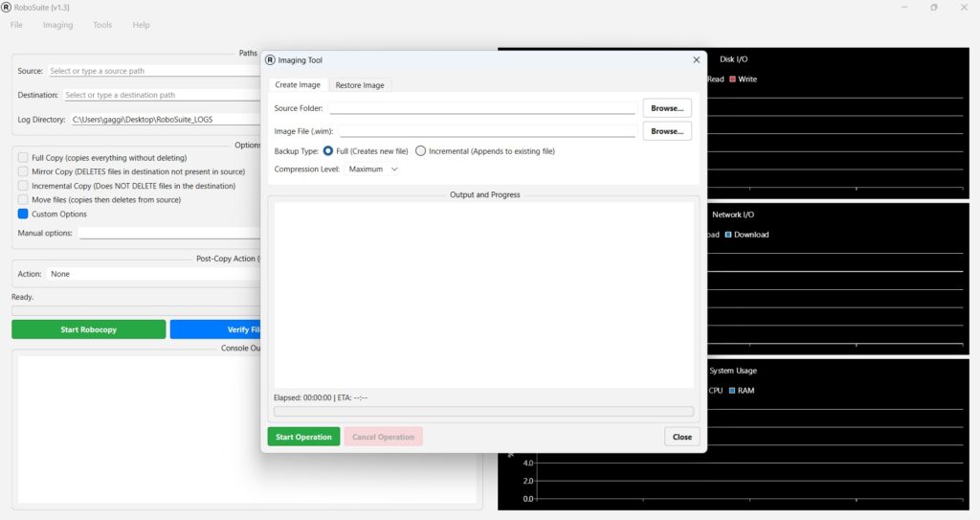980x520 pixels.
Task: Switch to the Restore Image tab
Action: (x=360, y=85)
